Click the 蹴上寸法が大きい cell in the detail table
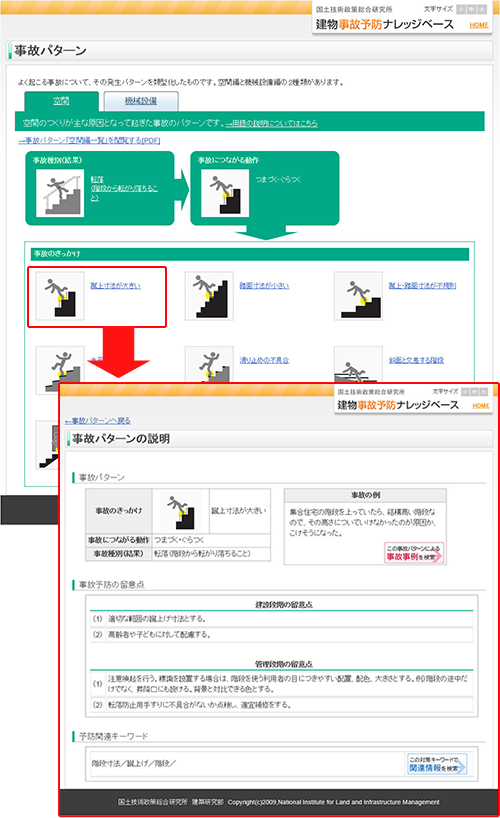The width and height of the screenshot is (500, 818). [240, 511]
